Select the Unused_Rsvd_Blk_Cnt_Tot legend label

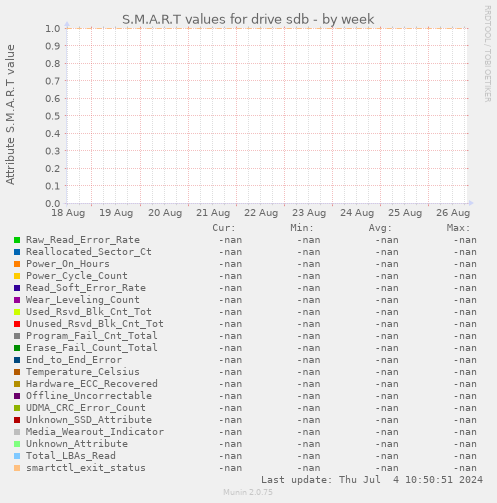95,324
